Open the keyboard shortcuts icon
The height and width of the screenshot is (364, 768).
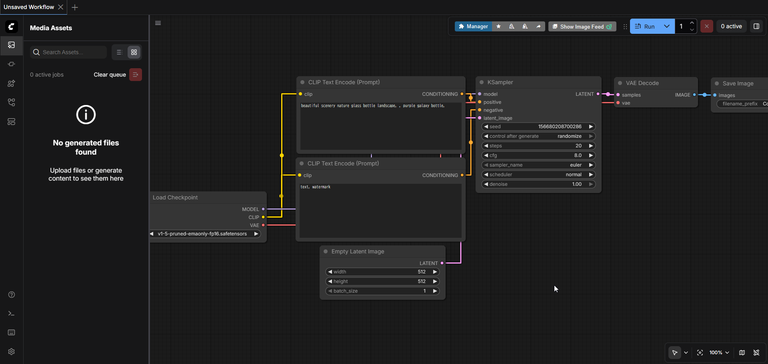12,332
